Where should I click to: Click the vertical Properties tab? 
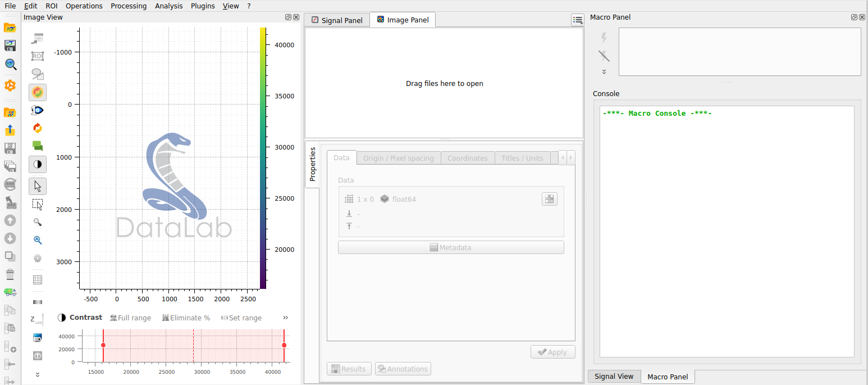pos(313,164)
